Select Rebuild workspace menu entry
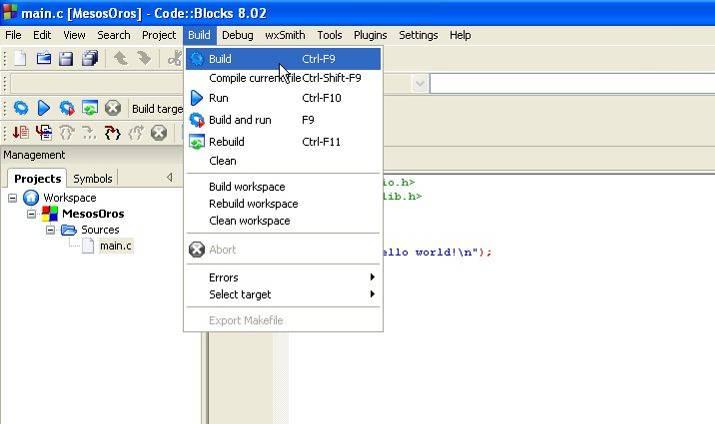 coord(283,204)
